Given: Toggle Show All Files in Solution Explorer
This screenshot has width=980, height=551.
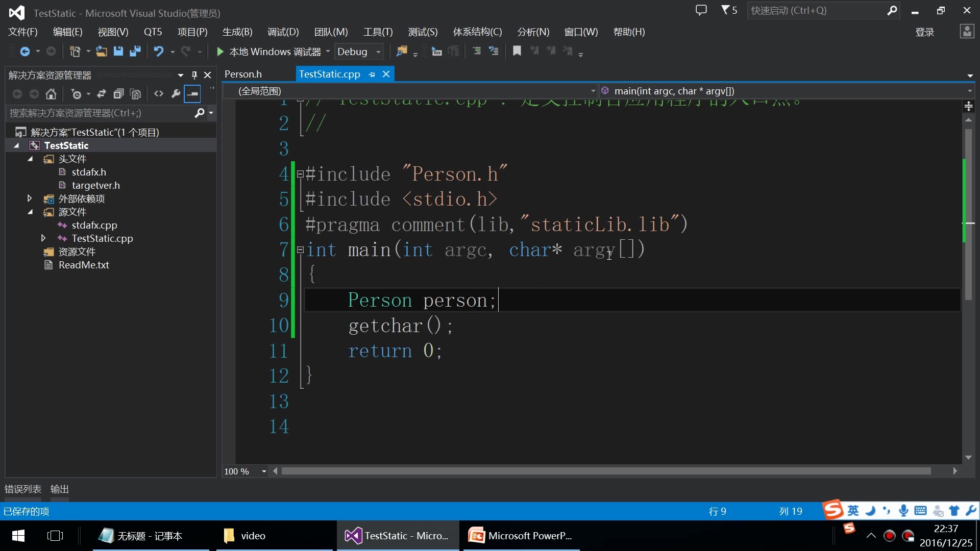Looking at the screenshot, I should pyautogui.click(x=135, y=94).
